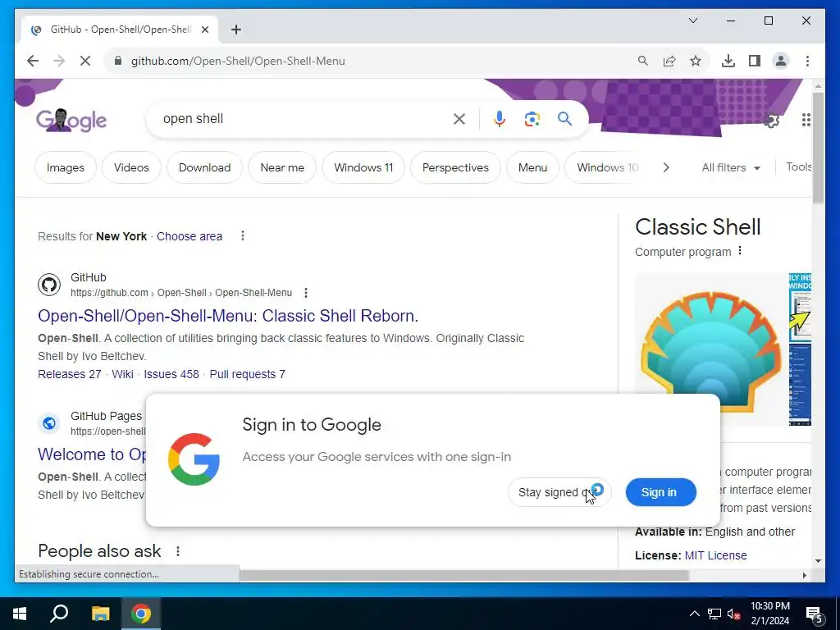Click Stay signed out button

(559, 492)
